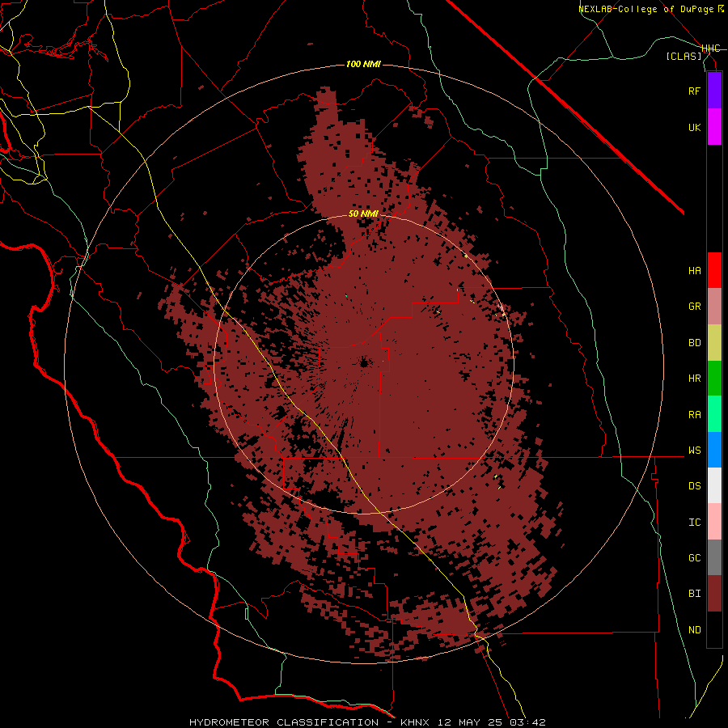
Task: Click the GC legend label
Action: (x=694, y=558)
